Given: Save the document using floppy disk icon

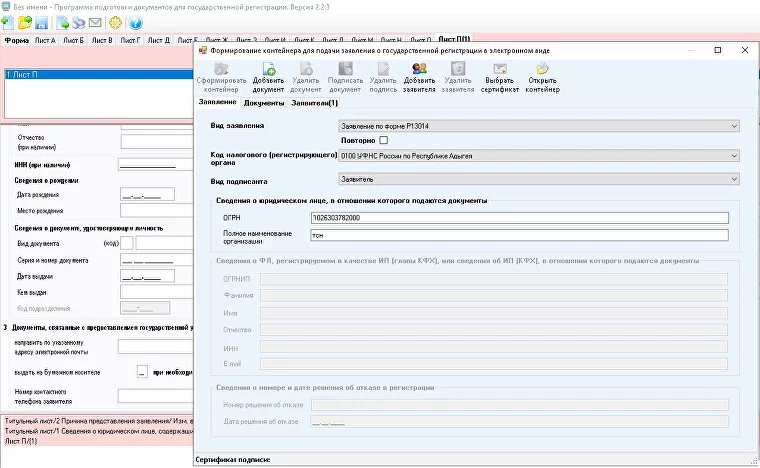Looking at the screenshot, I should point(41,23).
